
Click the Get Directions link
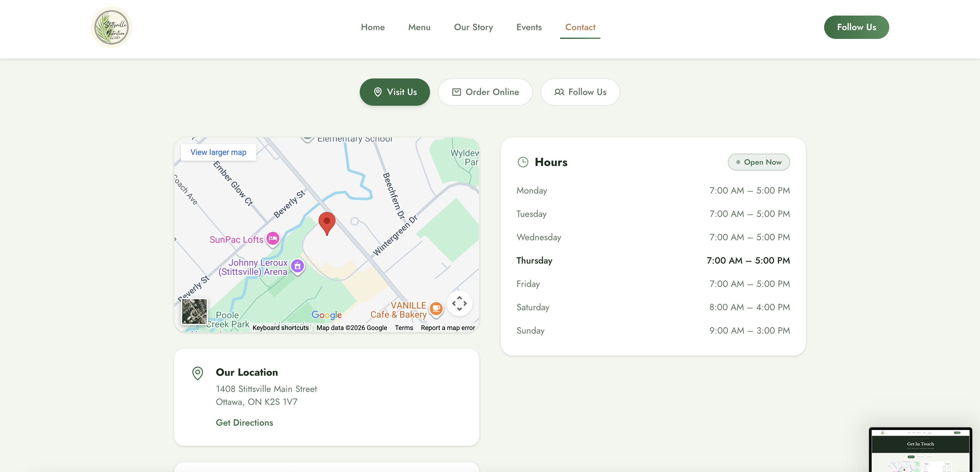coord(244,422)
